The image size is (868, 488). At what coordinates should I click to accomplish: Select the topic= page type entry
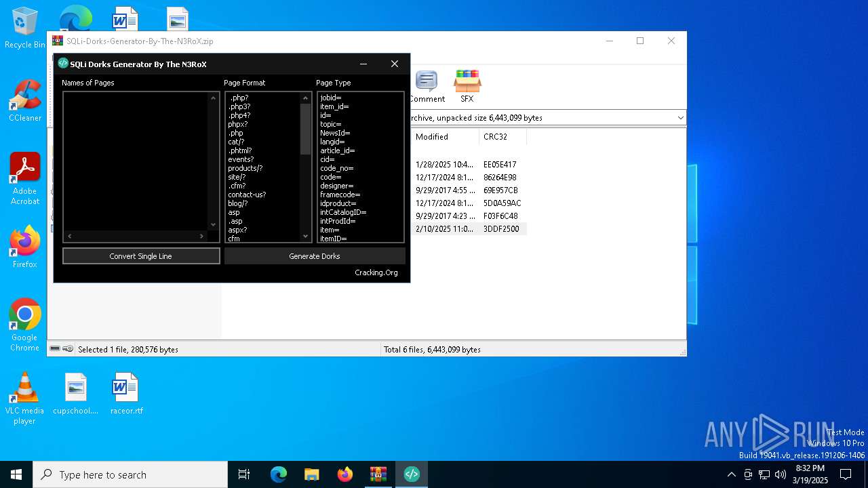coord(331,124)
